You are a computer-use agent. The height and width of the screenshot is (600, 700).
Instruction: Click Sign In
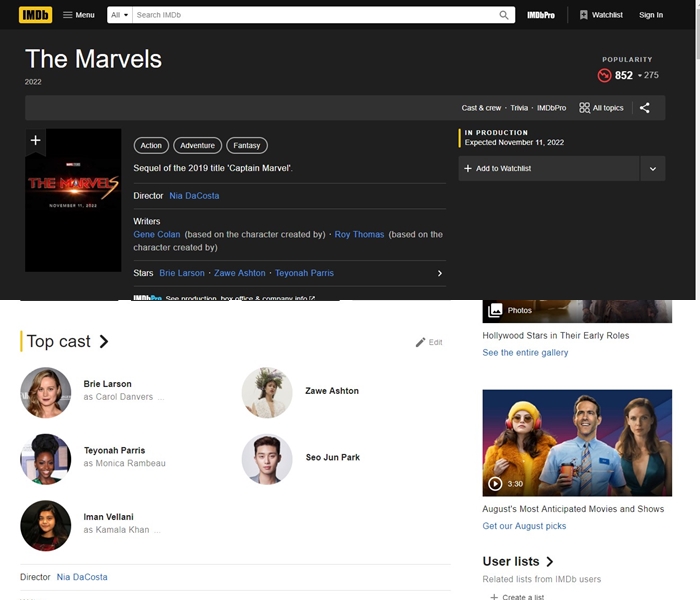click(650, 15)
